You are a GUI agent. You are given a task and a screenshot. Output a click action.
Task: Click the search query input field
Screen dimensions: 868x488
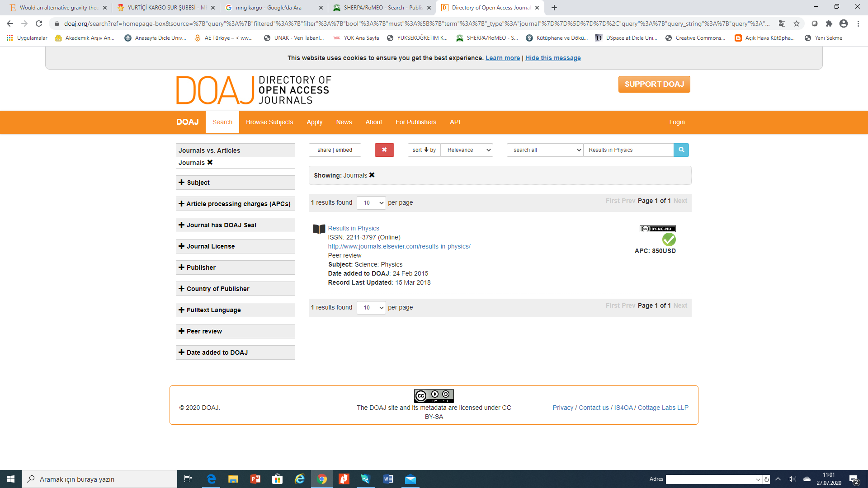pyautogui.click(x=628, y=150)
